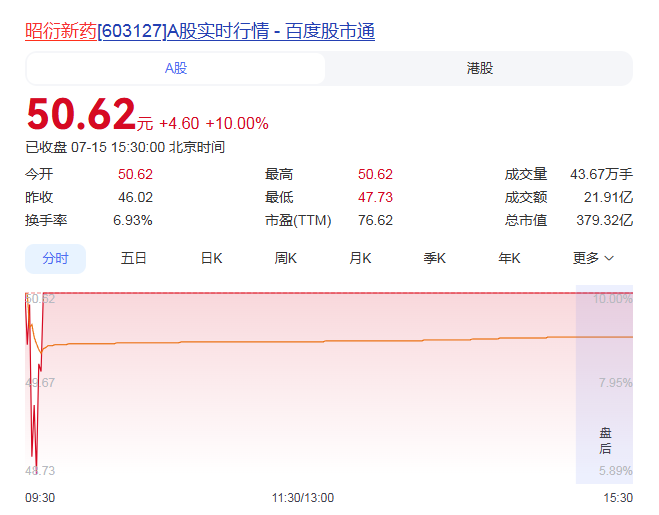Select the 日K chart tab
This screenshot has height=515, width=659.
point(211,258)
